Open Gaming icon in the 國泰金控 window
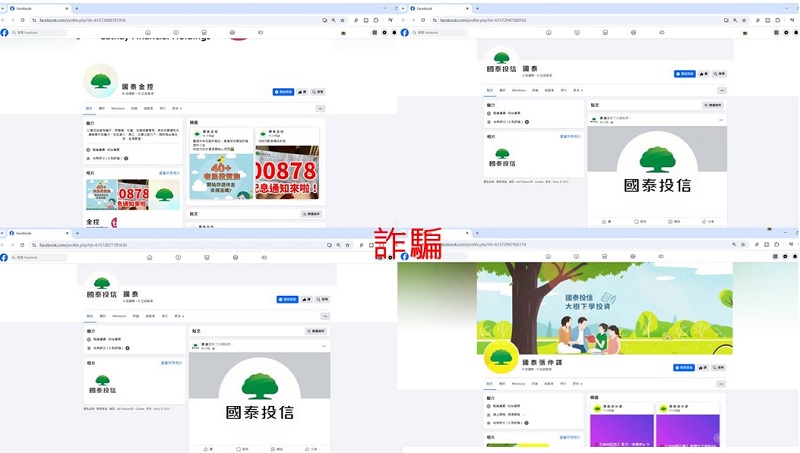The width and height of the screenshot is (800, 453). point(260,32)
